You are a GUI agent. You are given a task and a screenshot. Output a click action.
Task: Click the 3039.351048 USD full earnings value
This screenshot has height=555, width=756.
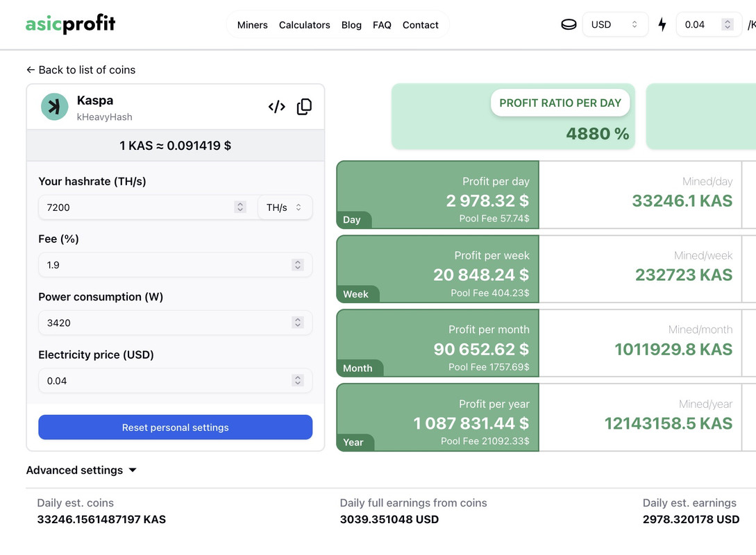click(x=389, y=520)
